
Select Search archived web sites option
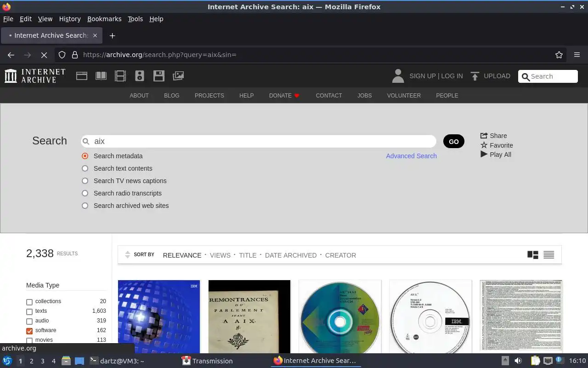(x=85, y=206)
